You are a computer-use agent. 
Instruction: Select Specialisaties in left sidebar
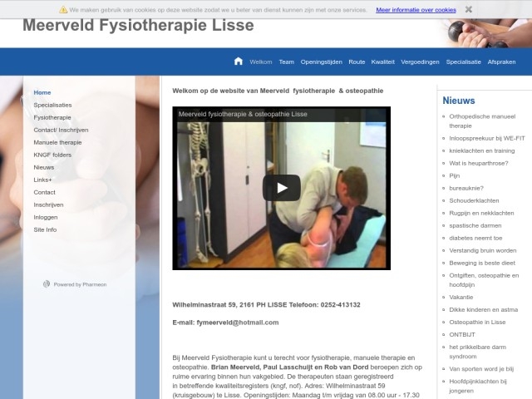pyautogui.click(x=52, y=105)
